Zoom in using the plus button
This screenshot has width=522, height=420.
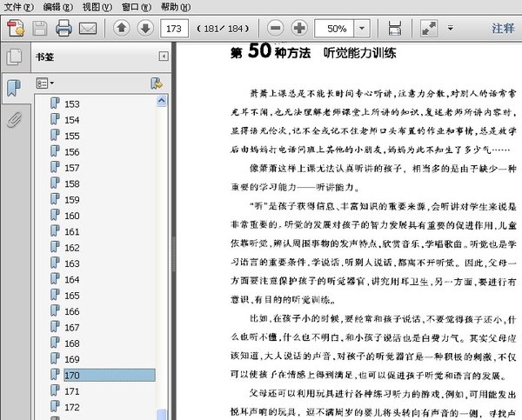point(298,28)
